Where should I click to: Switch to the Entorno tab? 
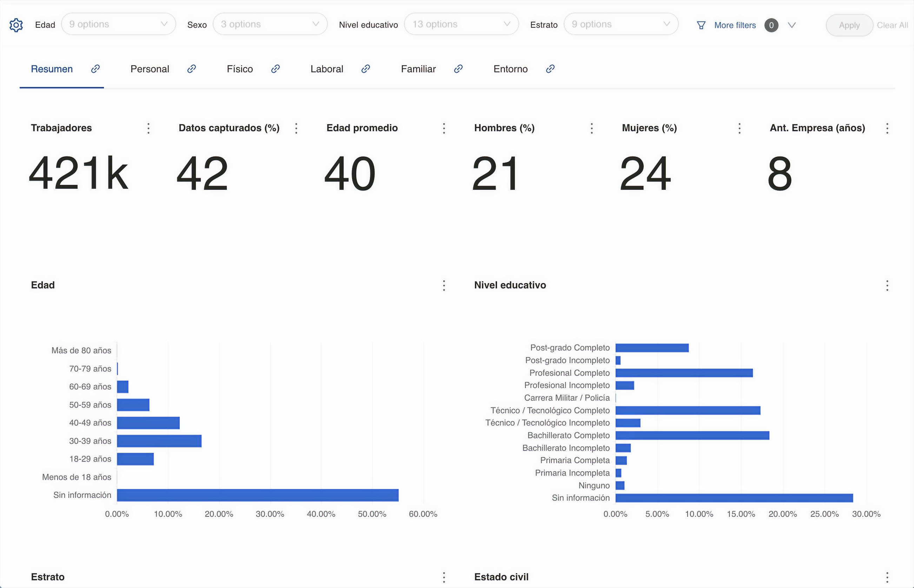pyautogui.click(x=510, y=69)
